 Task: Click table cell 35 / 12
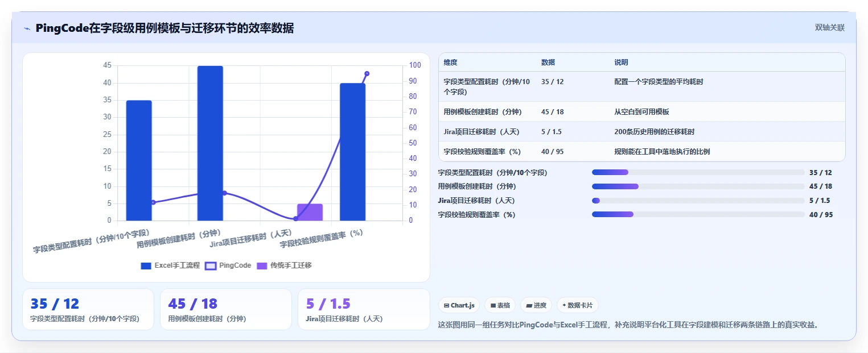pyautogui.click(x=552, y=82)
